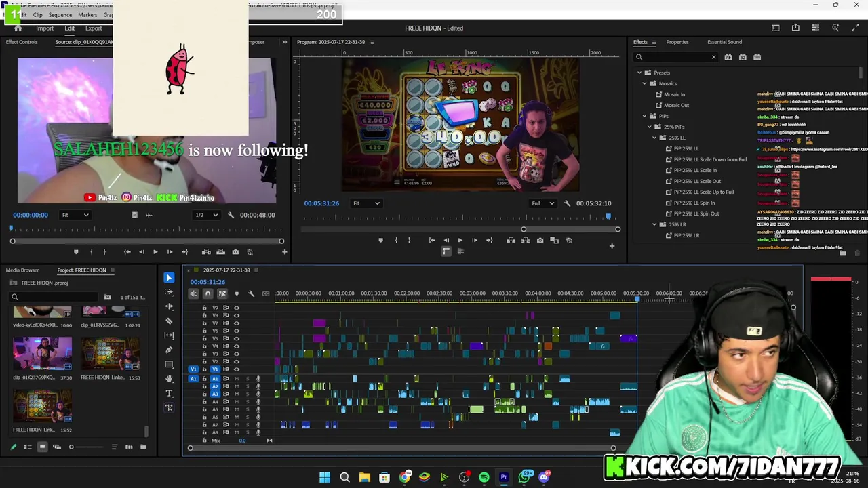Select the Type tool

pyautogui.click(x=169, y=393)
